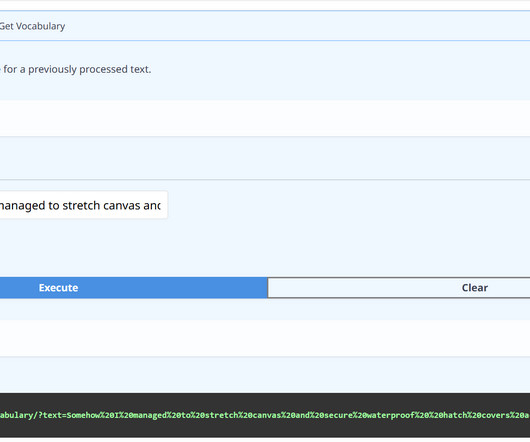The height and width of the screenshot is (442, 530).
Task: Select the request URL in the code block
Action: coord(265,415)
